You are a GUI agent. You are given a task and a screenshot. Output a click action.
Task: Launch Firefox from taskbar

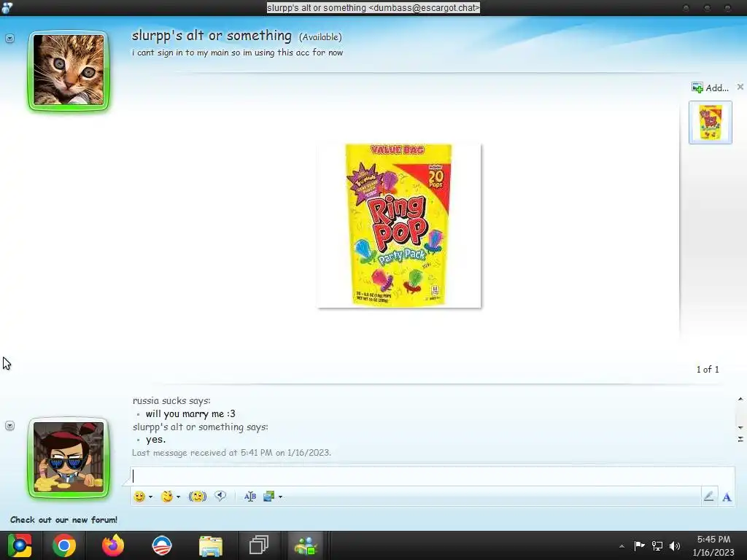coord(113,545)
